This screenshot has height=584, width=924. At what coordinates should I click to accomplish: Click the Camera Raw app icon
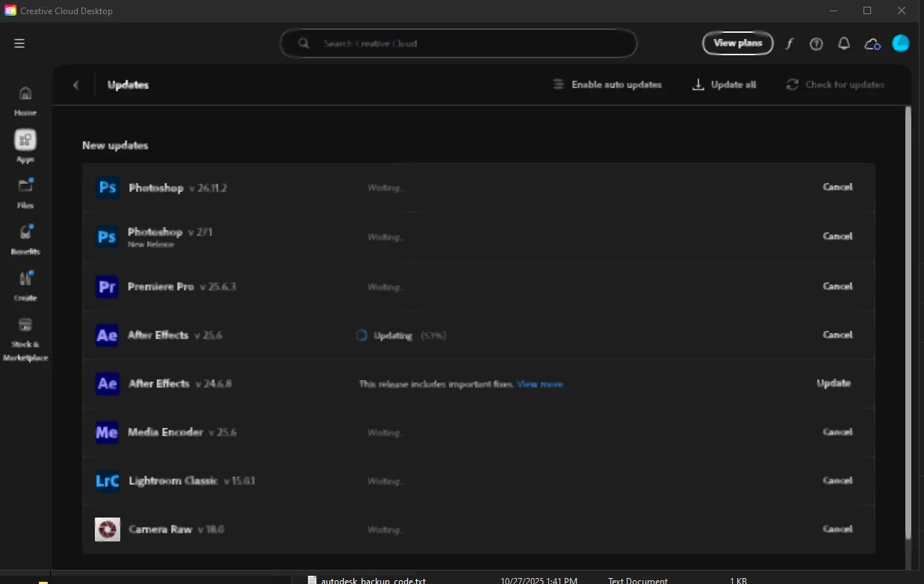pyautogui.click(x=108, y=529)
